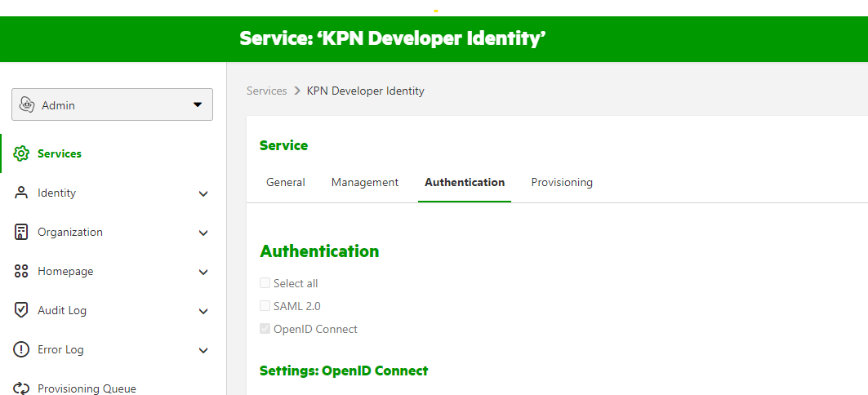Open the Provisioning tab
The image size is (868, 395).
click(562, 182)
